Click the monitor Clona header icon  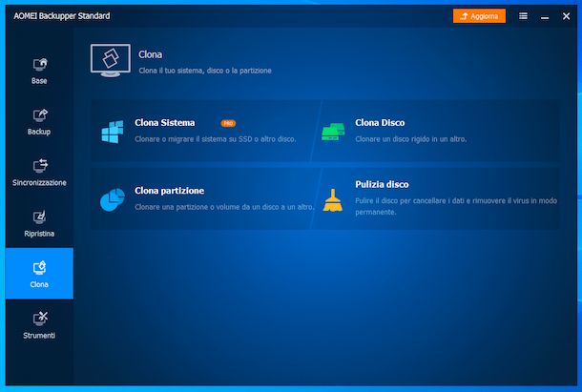point(111,60)
